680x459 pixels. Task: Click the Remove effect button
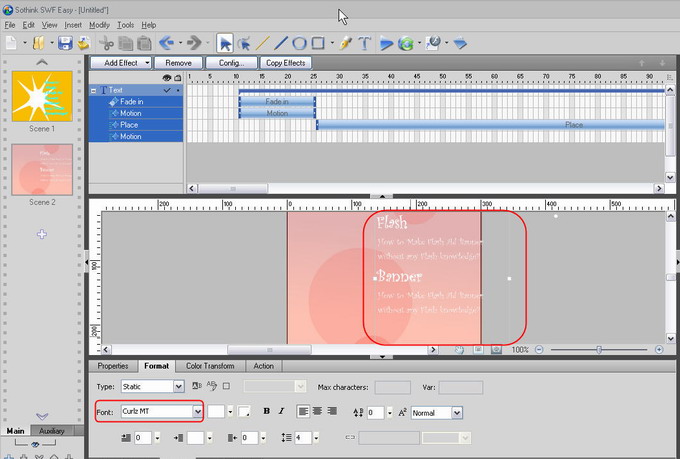pyautogui.click(x=178, y=63)
